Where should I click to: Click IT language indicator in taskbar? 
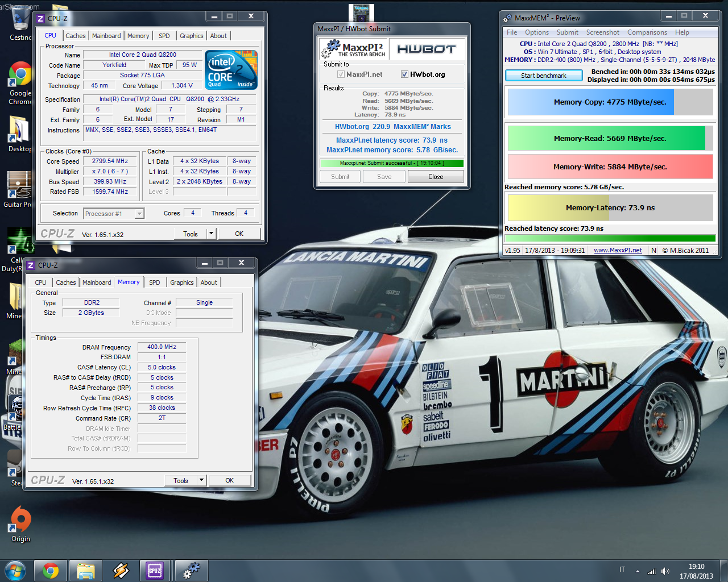point(622,569)
